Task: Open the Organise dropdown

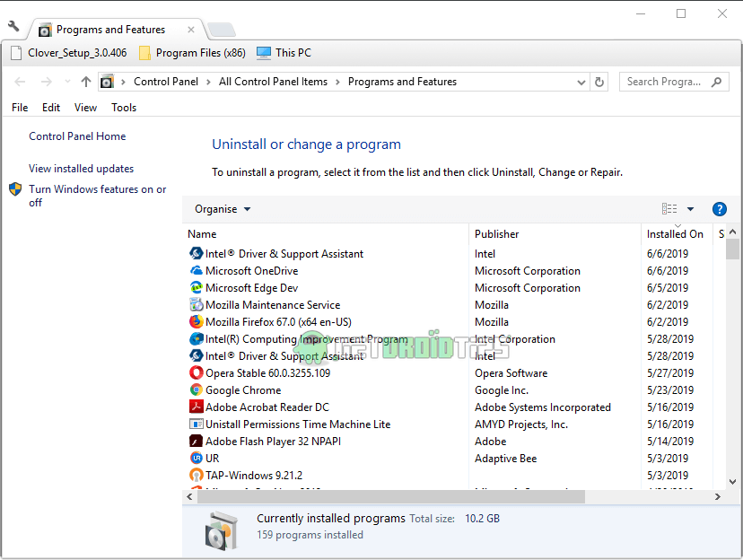Action: tap(223, 209)
